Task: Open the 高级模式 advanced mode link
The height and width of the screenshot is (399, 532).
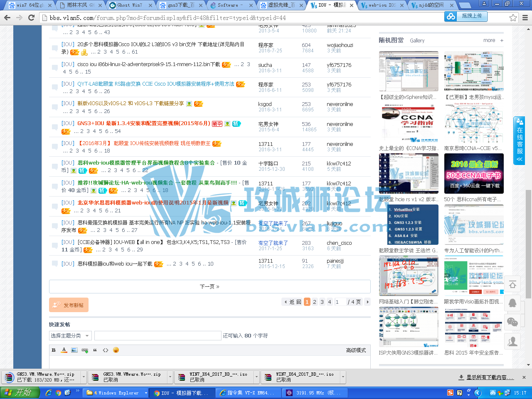Action: click(356, 350)
